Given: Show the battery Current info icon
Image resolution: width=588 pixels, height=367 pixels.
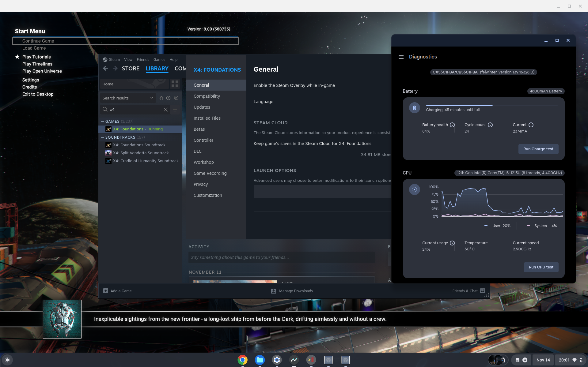Looking at the screenshot, I should [x=531, y=125].
